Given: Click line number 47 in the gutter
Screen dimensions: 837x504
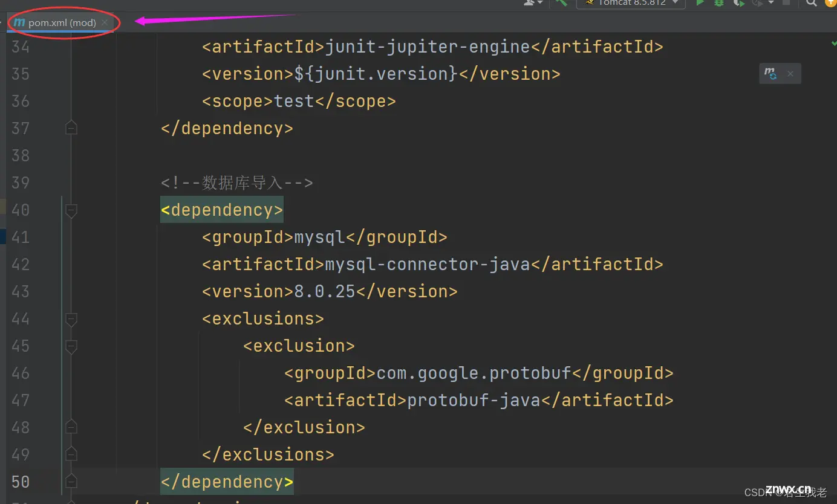Looking at the screenshot, I should [21, 400].
